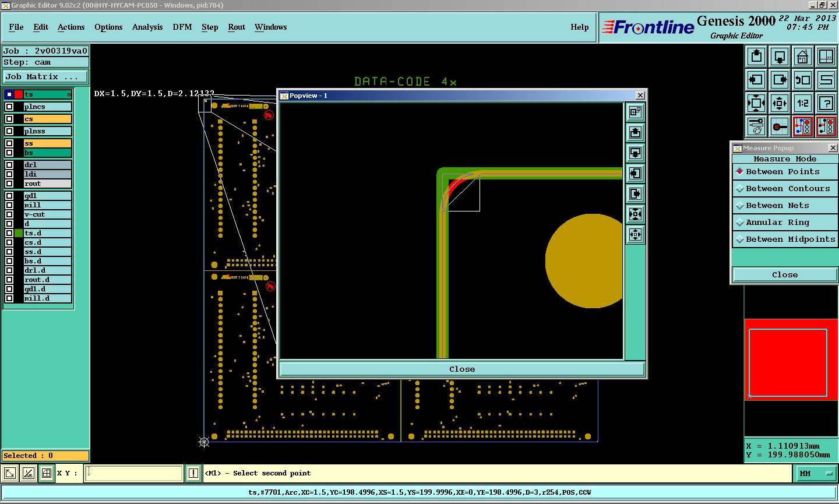Open the DFM menu

click(x=182, y=27)
